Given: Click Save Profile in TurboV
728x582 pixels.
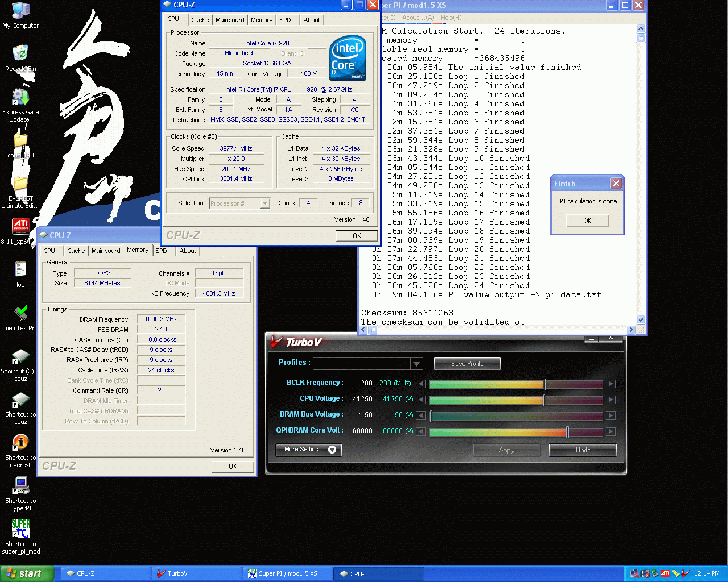Looking at the screenshot, I should (468, 364).
